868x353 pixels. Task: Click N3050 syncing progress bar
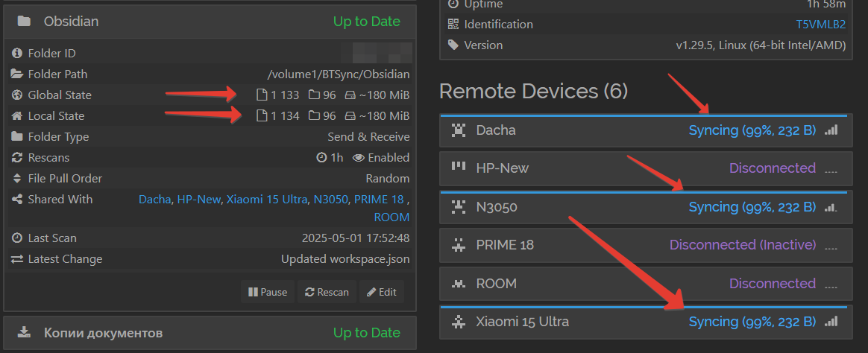pos(644,192)
